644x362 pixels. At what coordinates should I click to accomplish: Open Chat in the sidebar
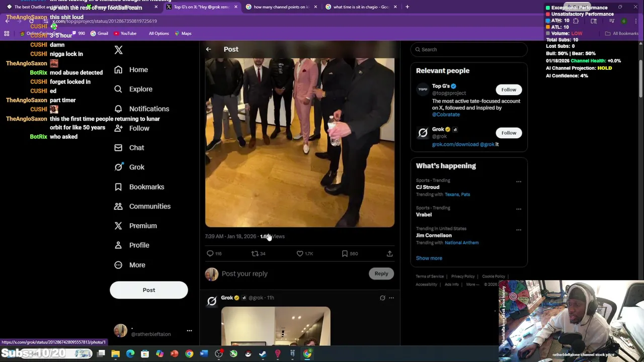129,148
